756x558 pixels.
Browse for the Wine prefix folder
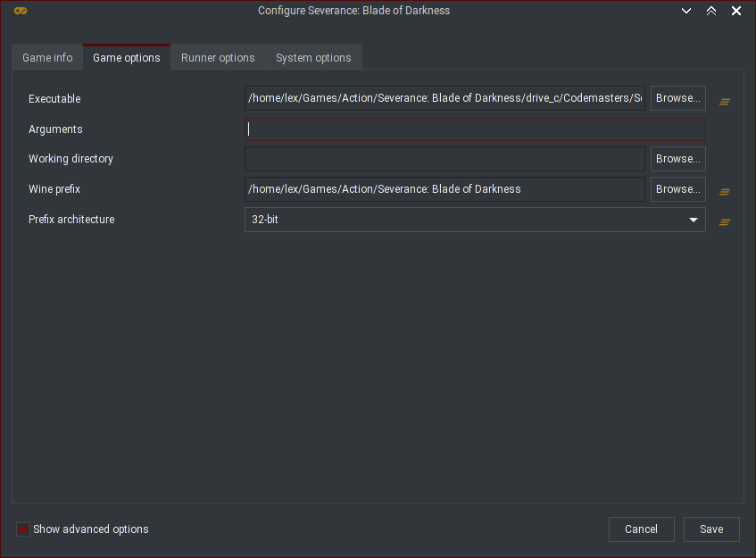(x=677, y=189)
